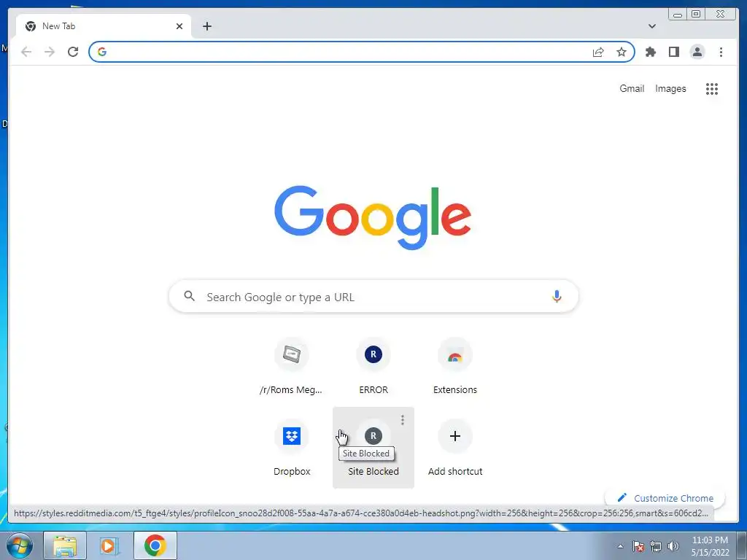Click the Google logo
Image resolution: width=747 pixels, height=560 pixels.
click(x=373, y=217)
